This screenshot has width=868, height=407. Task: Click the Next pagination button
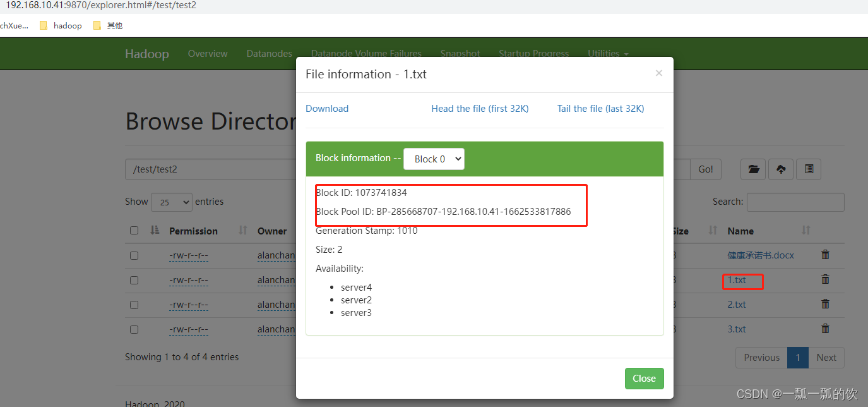point(826,357)
